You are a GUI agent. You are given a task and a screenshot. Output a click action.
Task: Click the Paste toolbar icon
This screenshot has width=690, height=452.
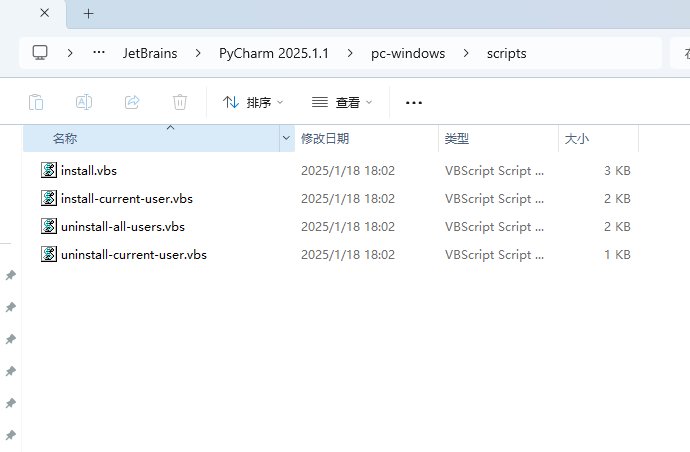(x=36, y=103)
